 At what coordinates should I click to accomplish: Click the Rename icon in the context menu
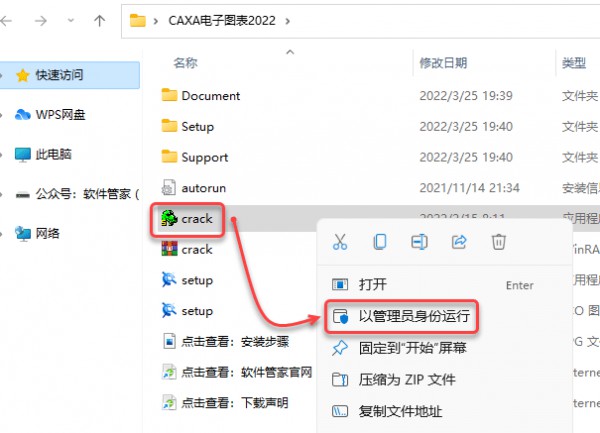(419, 242)
